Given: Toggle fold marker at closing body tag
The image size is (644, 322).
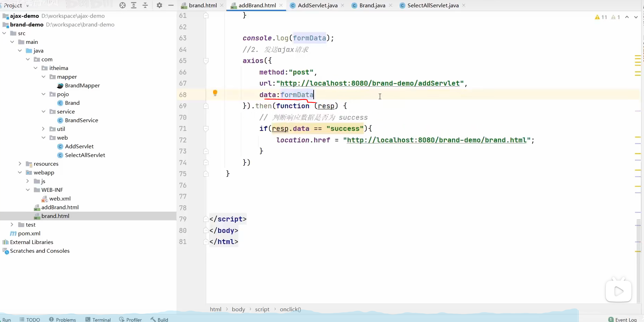Looking at the screenshot, I should (x=206, y=230).
